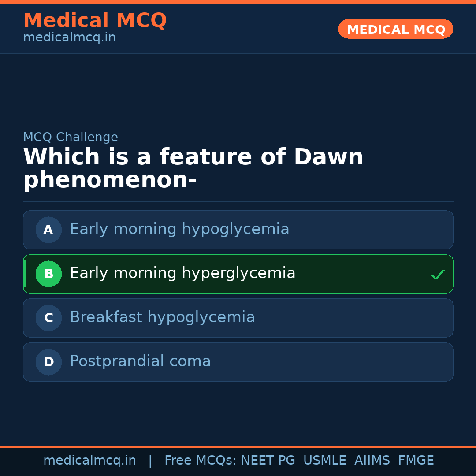
Task: Select the circular C badge icon
Action: tap(48, 318)
